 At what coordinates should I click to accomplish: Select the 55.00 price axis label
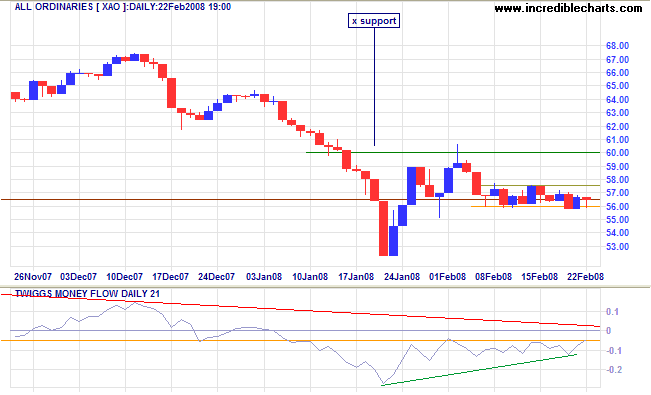pyautogui.click(x=617, y=219)
